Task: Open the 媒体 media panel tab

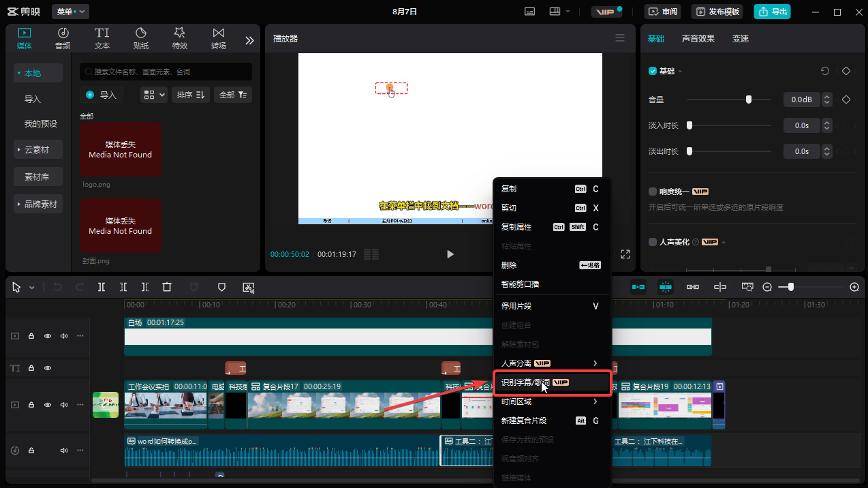Action: point(25,38)
